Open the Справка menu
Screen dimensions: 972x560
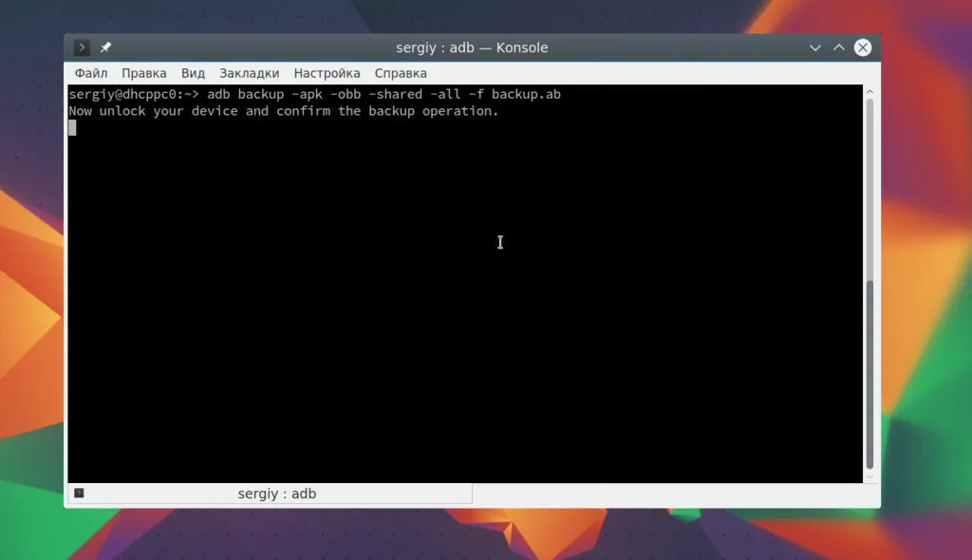click(401, 73)
